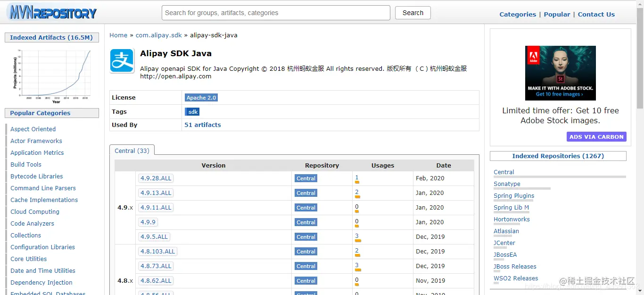Open version 4.9.28.ALL
Viewport: 644px width, 295px height.
coord(156,178)
